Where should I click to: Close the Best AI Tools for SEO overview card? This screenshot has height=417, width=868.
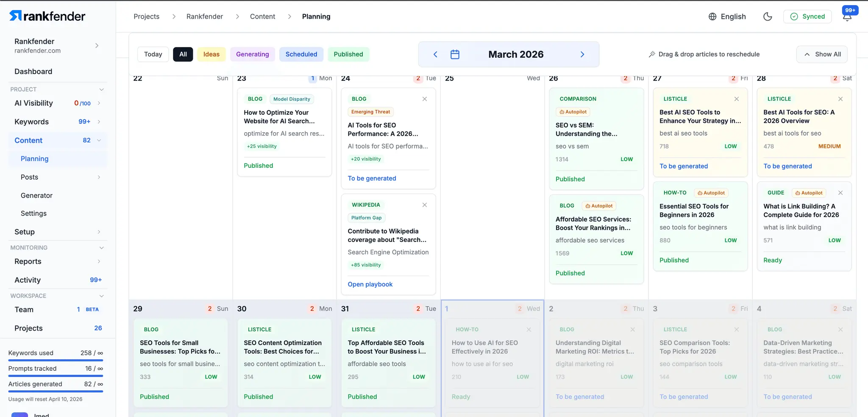pos(840,99)
